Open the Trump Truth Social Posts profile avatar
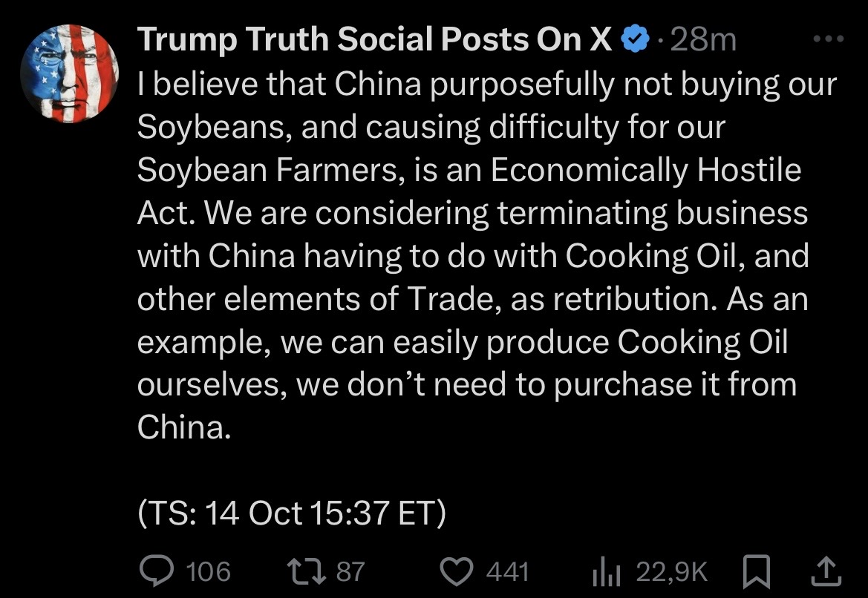This screenshot has height=598, width=868. (x=70, y=73)
